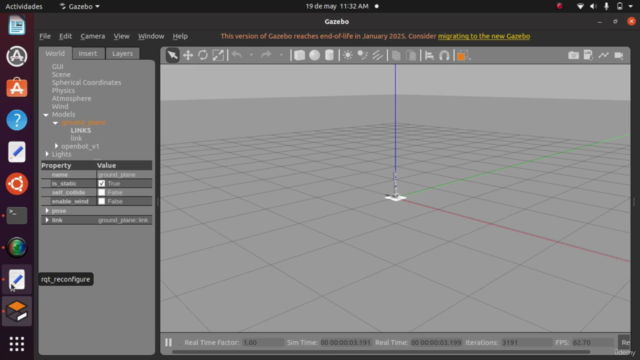This screenshot has width=640, height=360.
Task: Collapse the Models tree node
Action: click(x=46, y=115)
